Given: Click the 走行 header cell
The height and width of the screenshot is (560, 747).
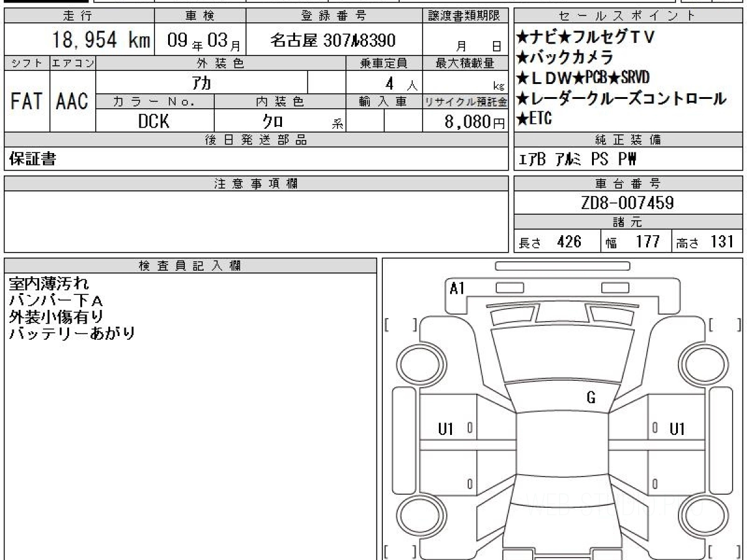Looking at the screenshot, I should pos(78,16).
